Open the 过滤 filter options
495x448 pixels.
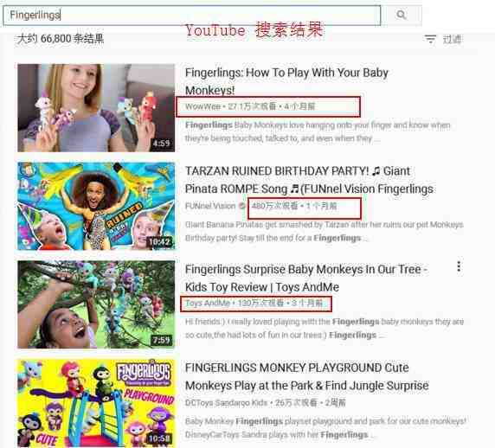[x=452, y=39]
